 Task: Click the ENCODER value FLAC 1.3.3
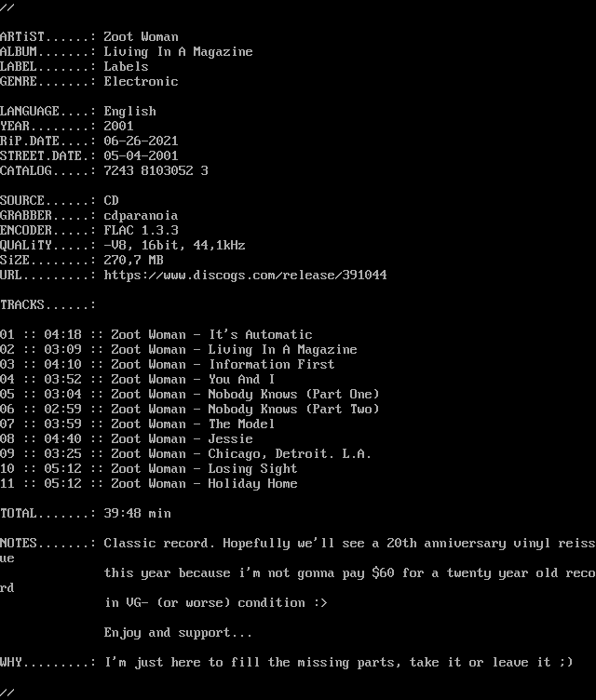141,231
